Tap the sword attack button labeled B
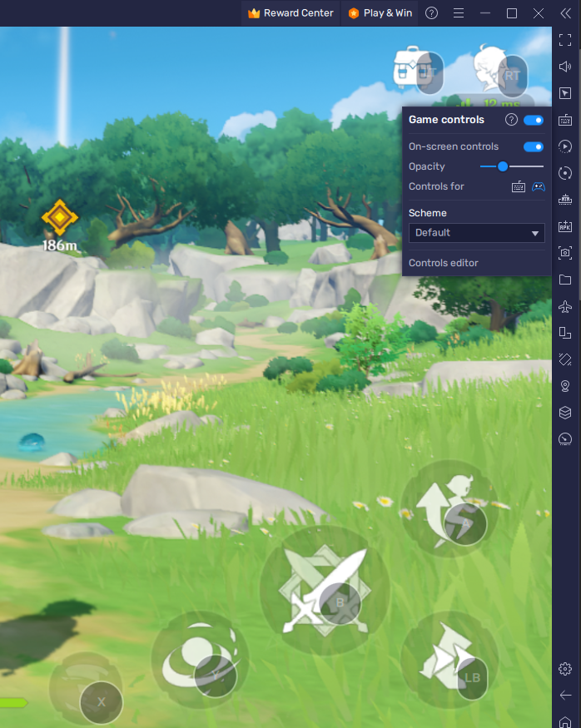 coord(325,591)
